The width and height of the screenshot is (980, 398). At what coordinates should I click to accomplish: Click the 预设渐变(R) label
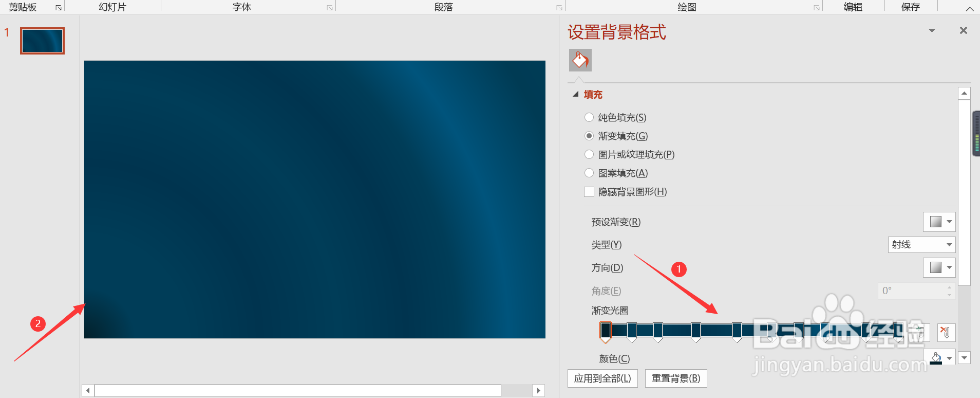(x=616, y=222)
